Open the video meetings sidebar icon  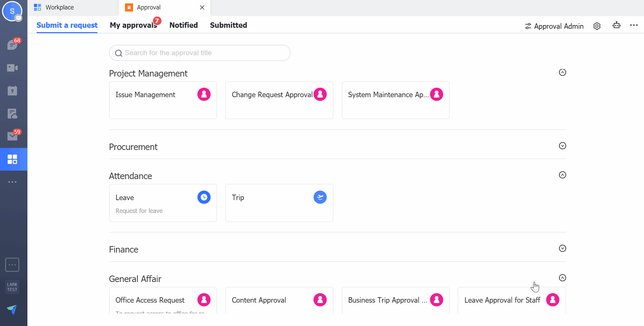pyautogui.click(x=12, y=68)
